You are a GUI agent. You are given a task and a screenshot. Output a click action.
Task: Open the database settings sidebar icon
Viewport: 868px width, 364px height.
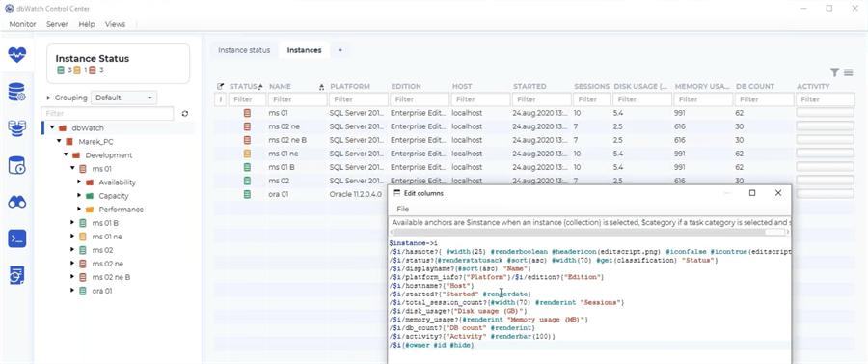tap(17, 93)
